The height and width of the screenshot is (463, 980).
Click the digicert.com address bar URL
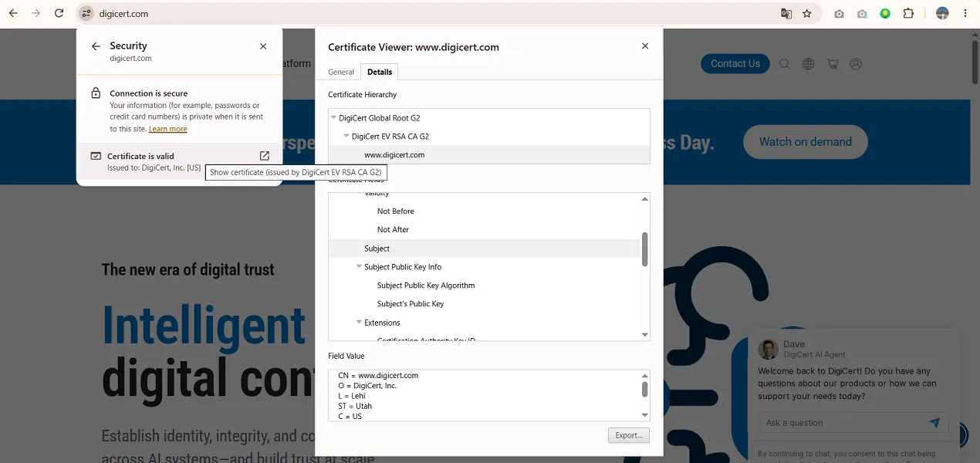(123, 14)
